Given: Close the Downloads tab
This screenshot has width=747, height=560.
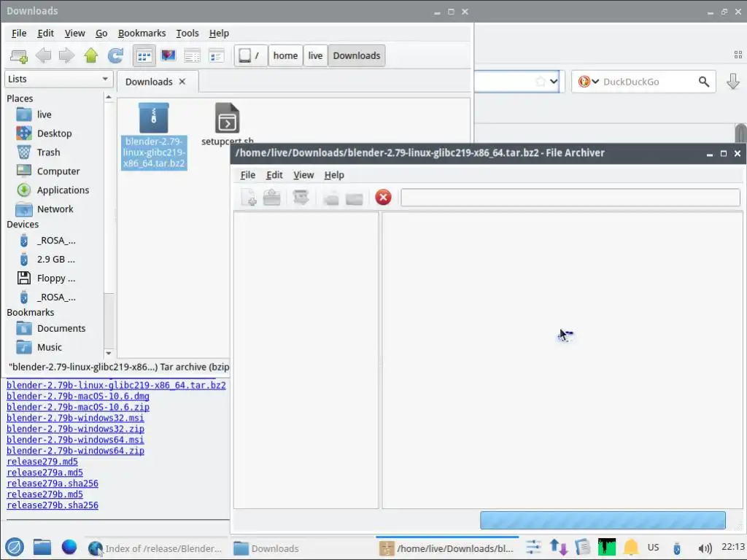Looking at the screenshot, I should (x=182, y=82).
